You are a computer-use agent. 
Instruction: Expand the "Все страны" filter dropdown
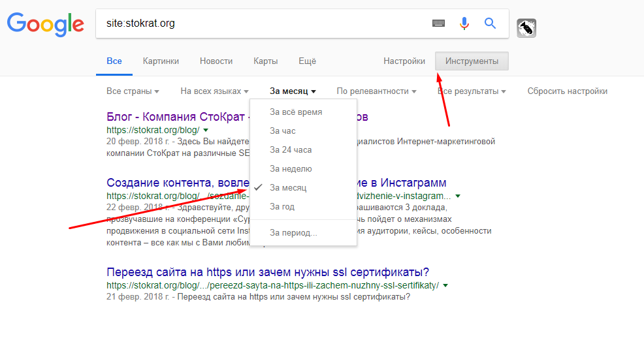coord(133,91)
